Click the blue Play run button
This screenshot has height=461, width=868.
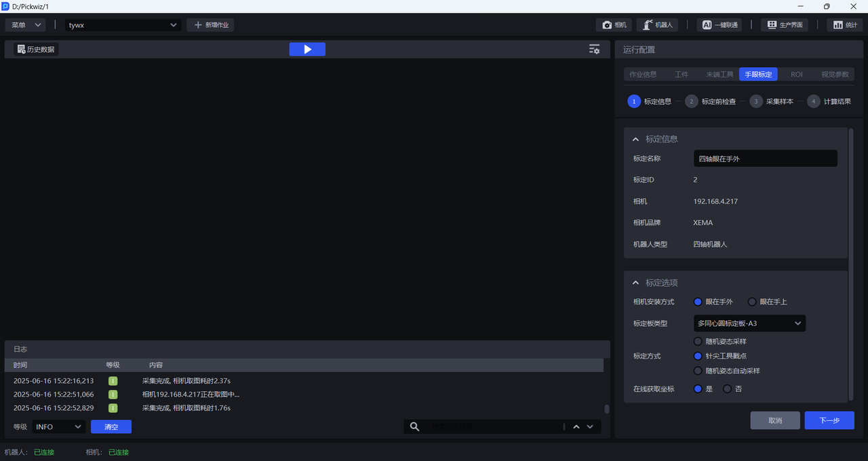[307, 49]
